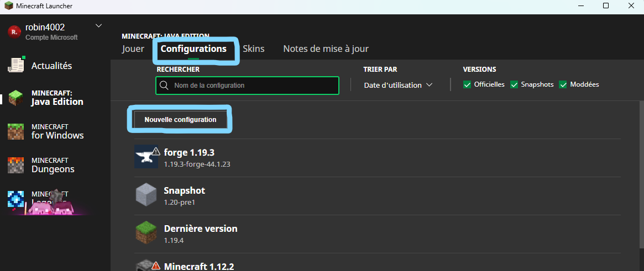The image size is (644, 271).
Task: Expand the robin4002 account menu chevron
Action: 98,26
